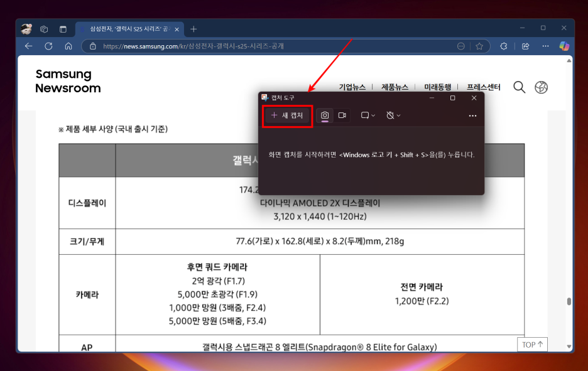Open the 기업뉴스 menu item

pyautogui.click(x=352, y=87)
